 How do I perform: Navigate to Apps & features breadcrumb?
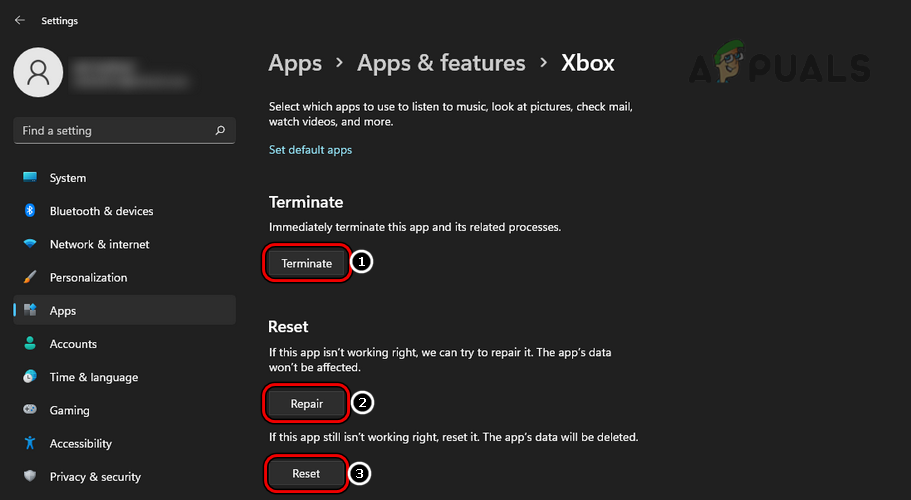point(441,63)
